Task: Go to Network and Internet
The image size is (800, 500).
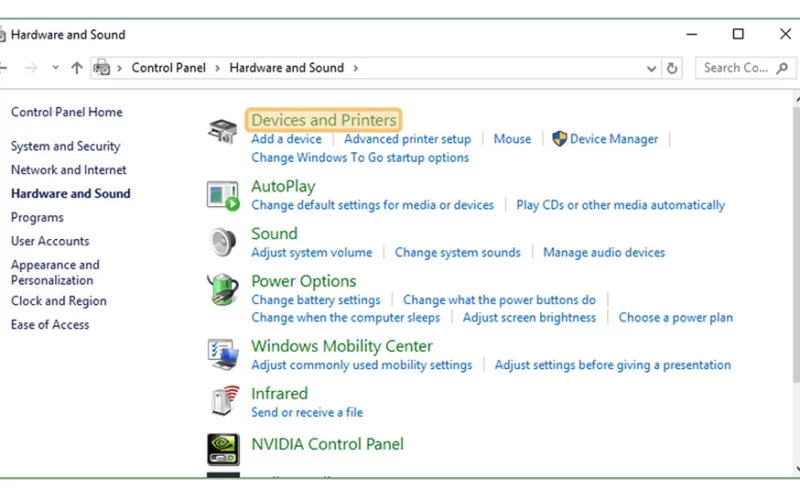Action: click(x=68, y=170)
